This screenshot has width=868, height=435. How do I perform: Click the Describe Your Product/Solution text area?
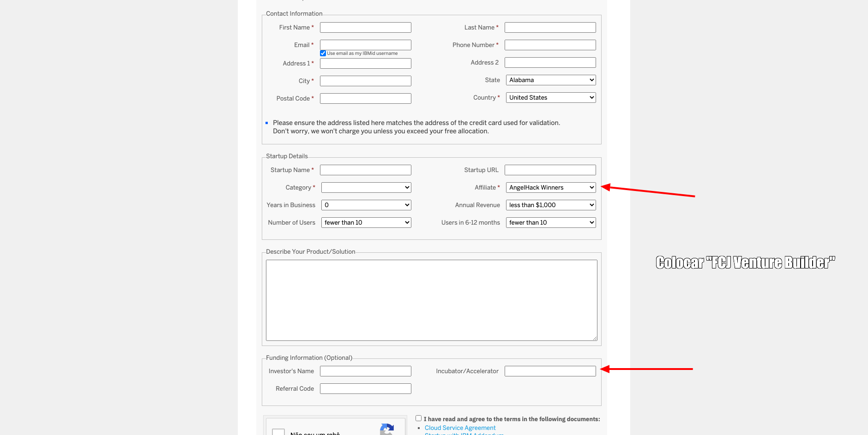pos(431,300)
